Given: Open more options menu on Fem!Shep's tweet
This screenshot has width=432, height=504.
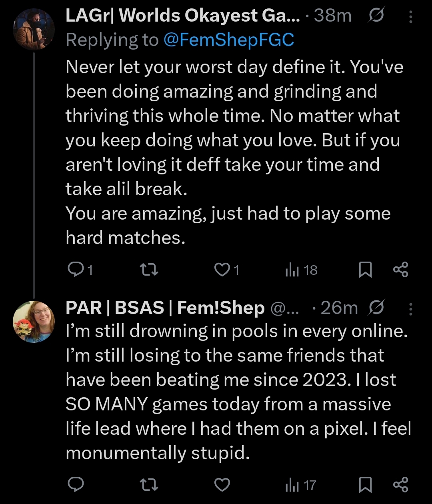Looking at the screenshot, I should [411, 309].
